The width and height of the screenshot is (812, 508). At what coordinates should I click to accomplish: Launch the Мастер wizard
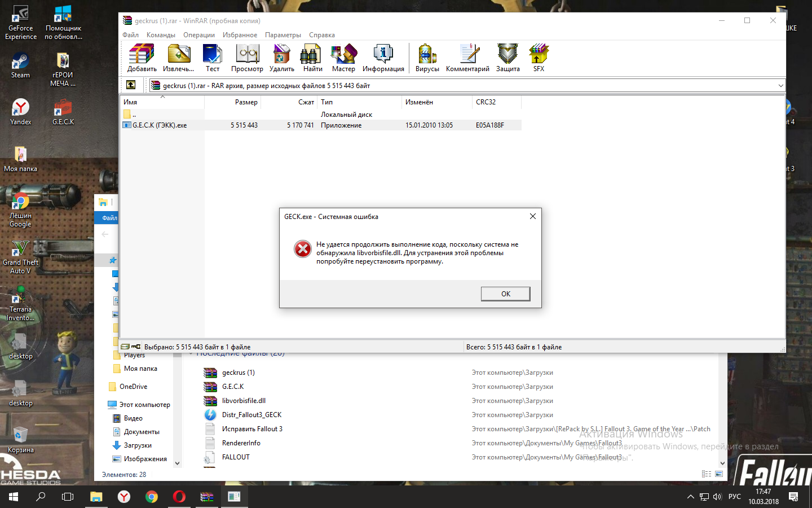pyautogui.click(x=343, y=58)
